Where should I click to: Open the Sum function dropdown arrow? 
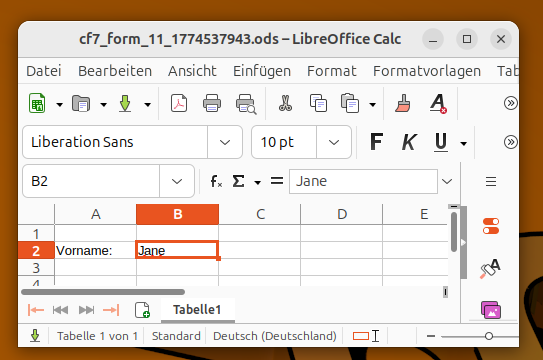coord(257,182)
